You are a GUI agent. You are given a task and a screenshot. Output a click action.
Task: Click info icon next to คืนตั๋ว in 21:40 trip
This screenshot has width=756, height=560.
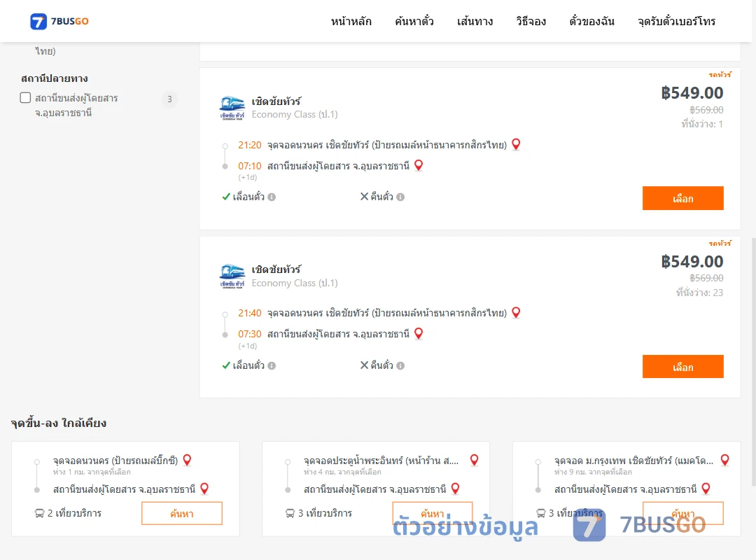tap(400, 365)
